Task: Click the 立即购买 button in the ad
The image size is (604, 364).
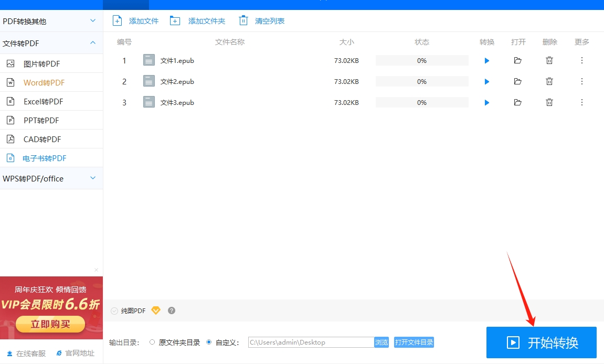Action: [x=50, y=324]
